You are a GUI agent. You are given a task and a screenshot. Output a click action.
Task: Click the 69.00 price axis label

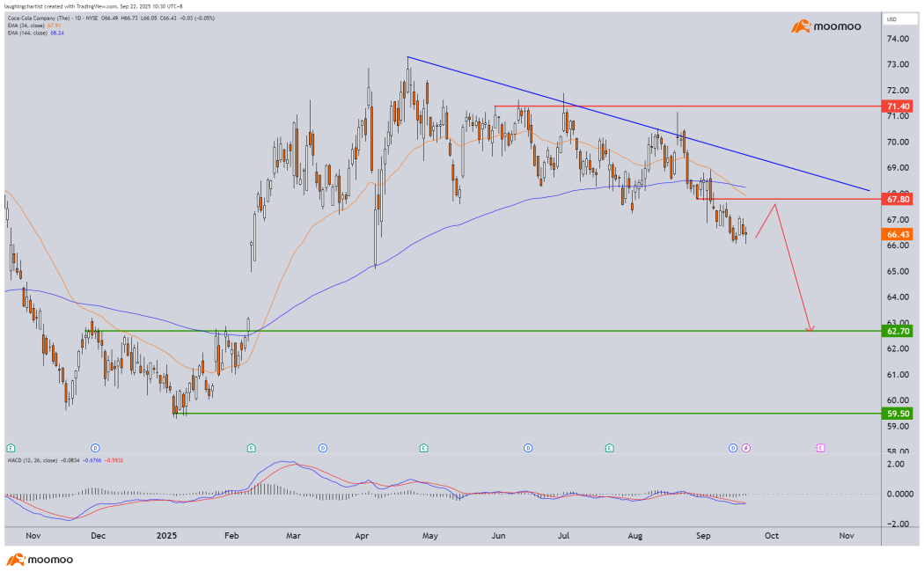(898, 168)
